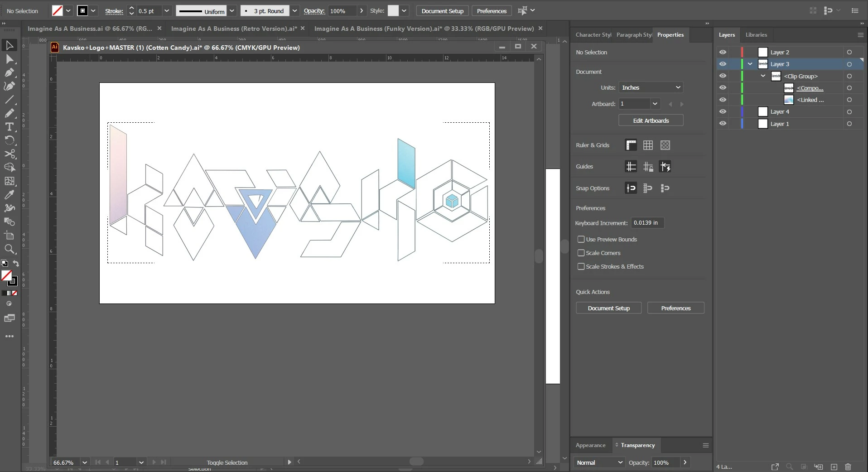Hide Clip Group visibility eye
Screen dimensions: 868x472
point(723,76)
